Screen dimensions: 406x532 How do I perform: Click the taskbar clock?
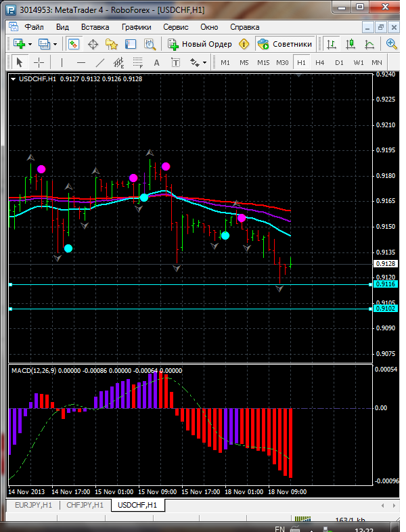pos(364,530)
